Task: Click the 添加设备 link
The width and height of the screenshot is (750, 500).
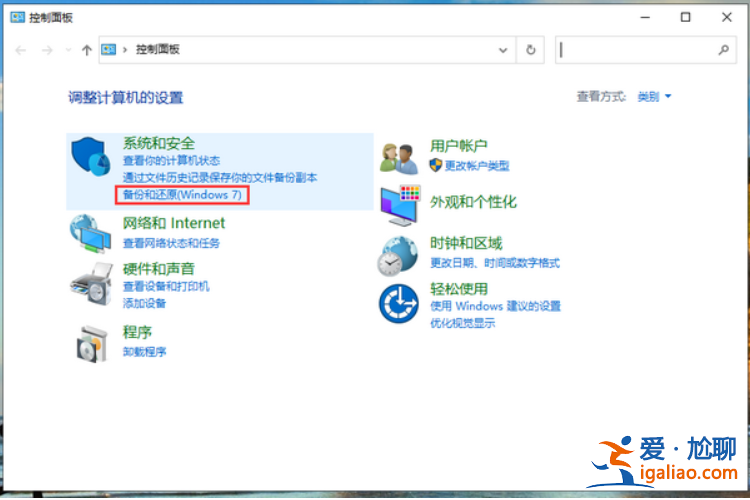Action: click(144, 303)
